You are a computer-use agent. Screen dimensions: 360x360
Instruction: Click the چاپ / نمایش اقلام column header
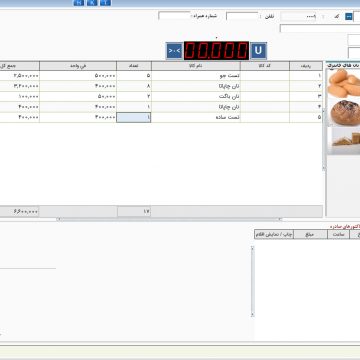pyautogui.click(x=274, y=234)
